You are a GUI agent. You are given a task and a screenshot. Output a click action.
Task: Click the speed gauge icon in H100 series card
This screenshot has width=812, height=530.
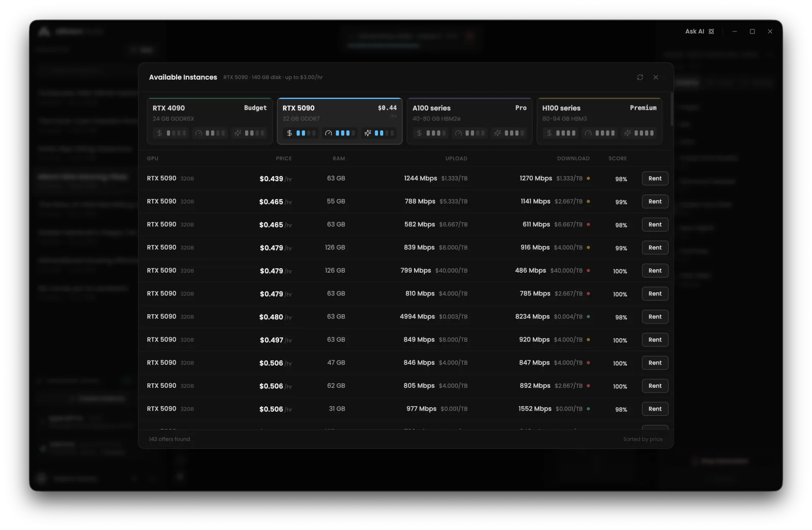tap(588, 133)
